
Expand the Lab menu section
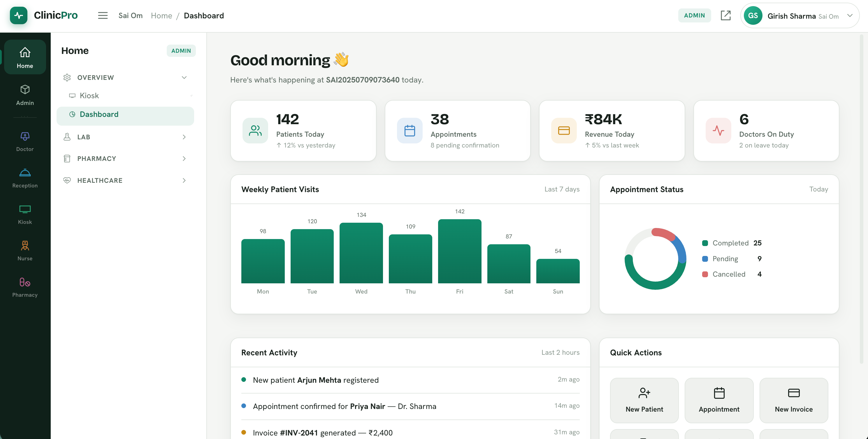pyautogui.click(x=184, y=137)
